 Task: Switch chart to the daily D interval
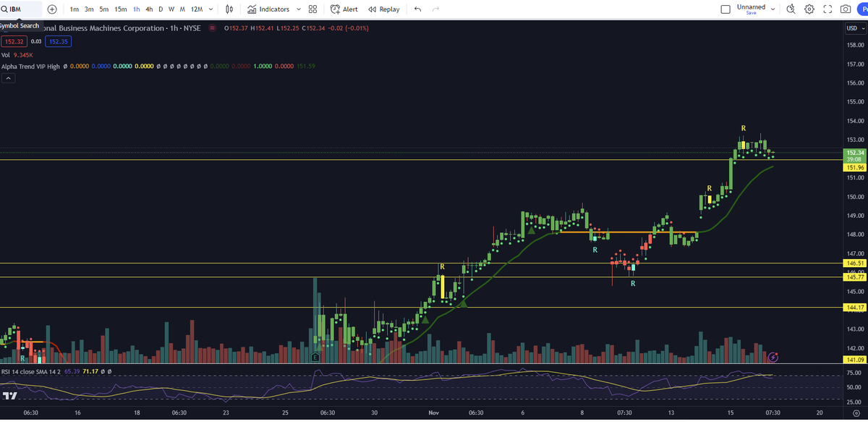coord(161,9)
